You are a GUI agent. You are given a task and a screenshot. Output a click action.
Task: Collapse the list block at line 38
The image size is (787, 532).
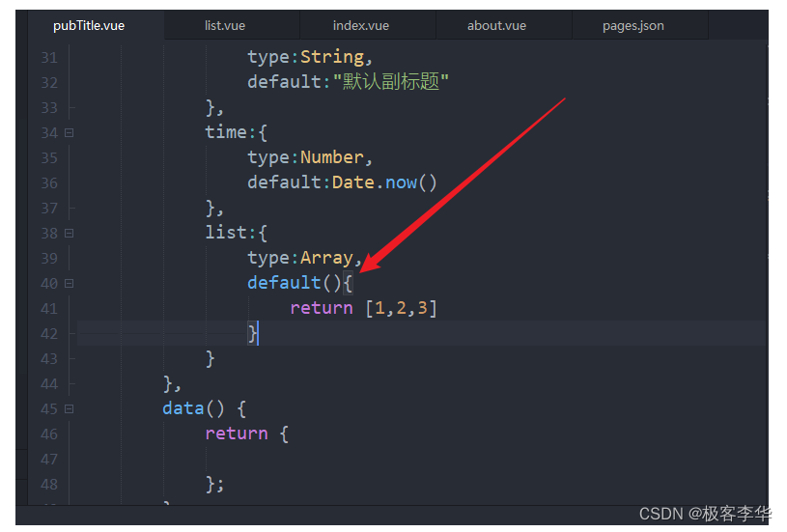coord(70,234)
